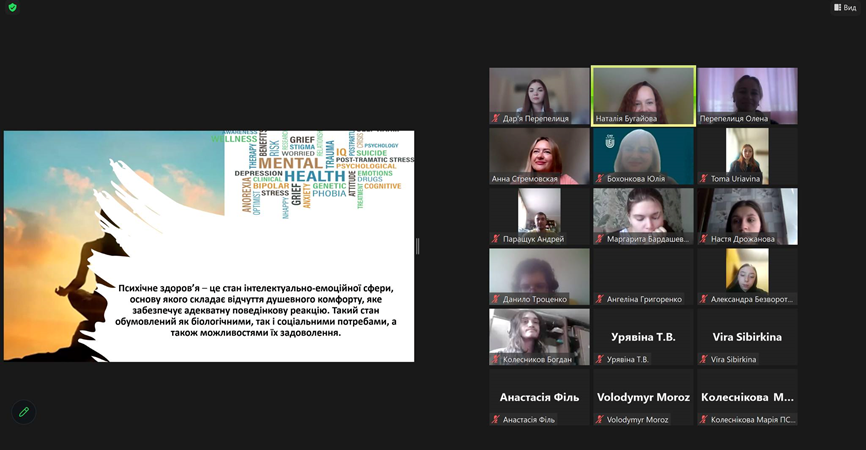Open the annotation pencil tool

pos(24,411)
